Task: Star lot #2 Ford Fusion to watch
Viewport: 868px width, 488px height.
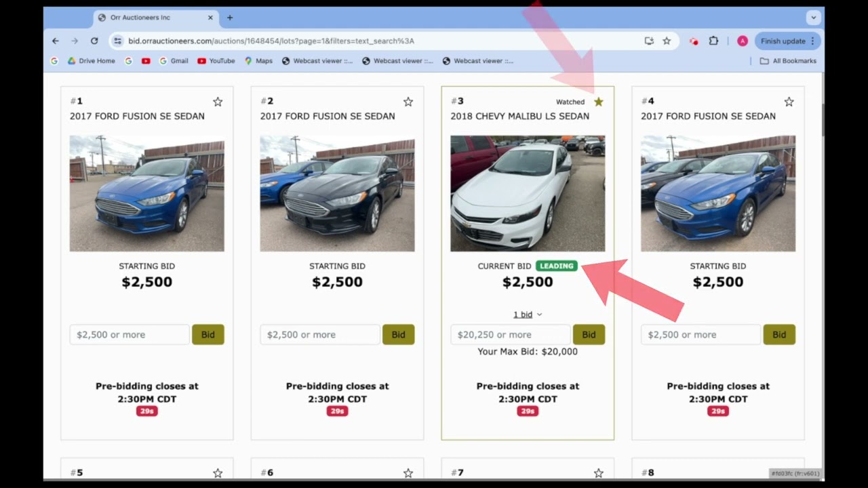Action: [x=408, y=102]
